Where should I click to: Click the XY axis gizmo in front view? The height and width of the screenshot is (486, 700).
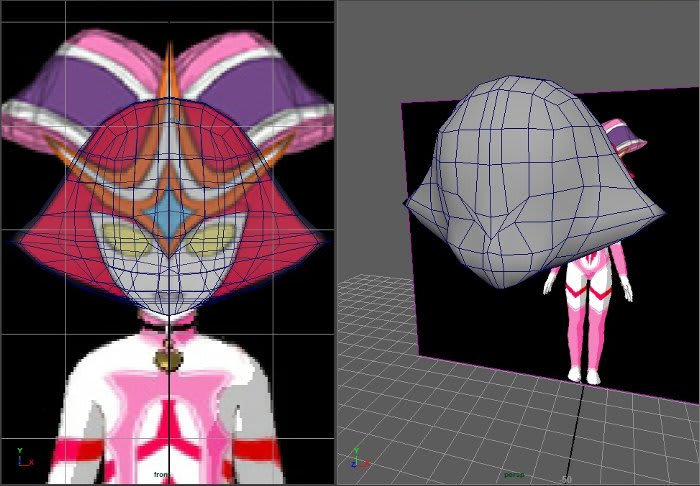[25, 458]
